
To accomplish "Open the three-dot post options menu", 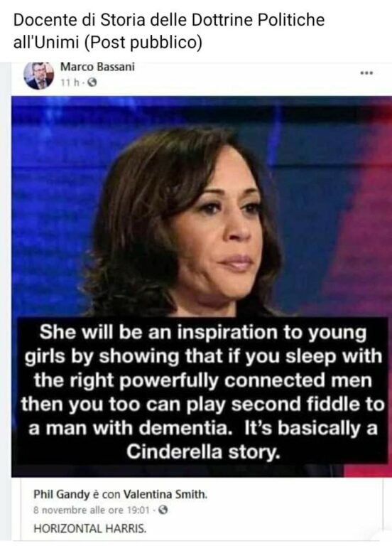I will pos(366,73).
